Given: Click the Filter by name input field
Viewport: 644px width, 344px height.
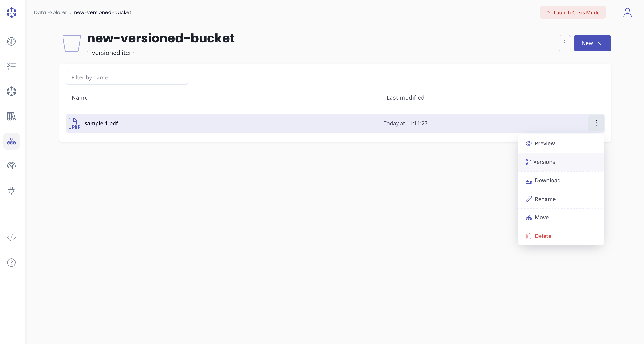Looking at the screenshot, I should coord(127,77).
